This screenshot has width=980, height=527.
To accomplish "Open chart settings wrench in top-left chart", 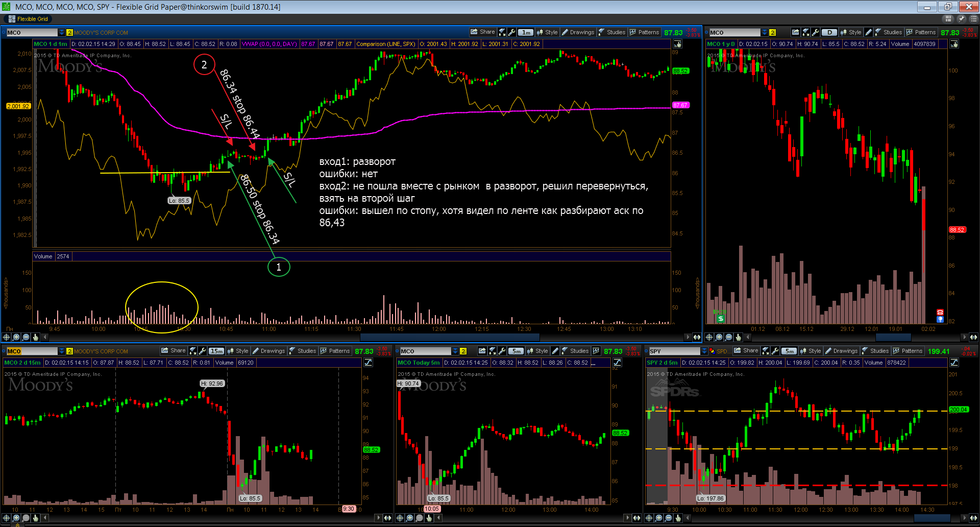I will pos(512,32).
